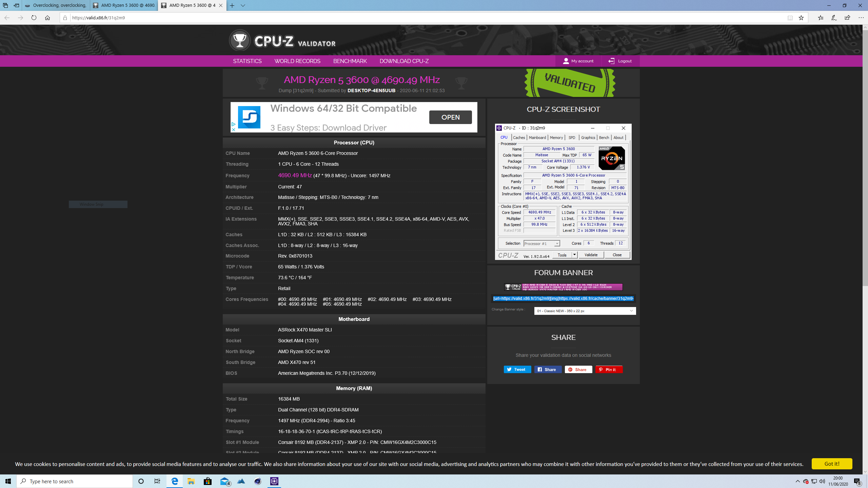Click the AdChoices triangle icon
The height and width of the screenshot is (488, 868).
[x=233, y=124]
